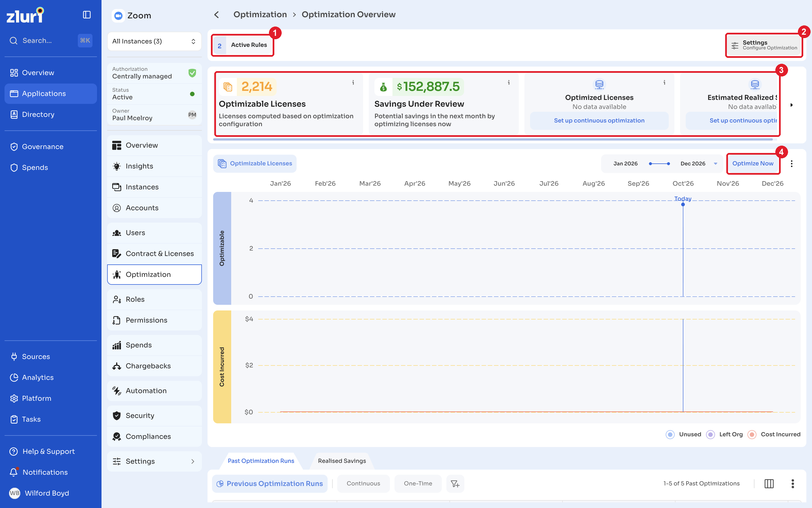Open Settings Configure Optimization button
The height and width of the screenshot is (508, 812).
(x=764, y=45)
